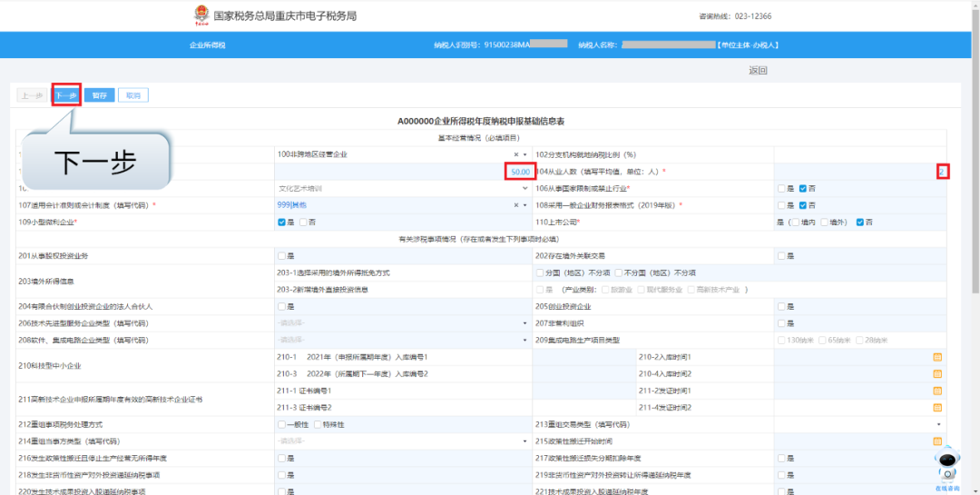Focus the 211-1 证书编号1 input

point(583,391)
